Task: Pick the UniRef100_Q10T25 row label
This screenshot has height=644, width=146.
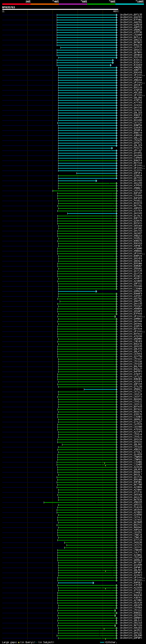Action: (x=131, y=271)
